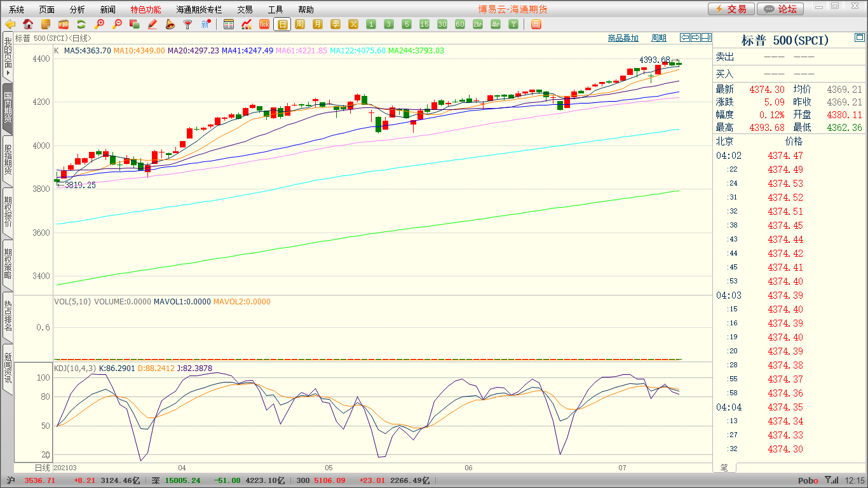Select the quarterly (季) period button
Image resolution: width=868 pixels, height=488 pixels.
point(336,24)
